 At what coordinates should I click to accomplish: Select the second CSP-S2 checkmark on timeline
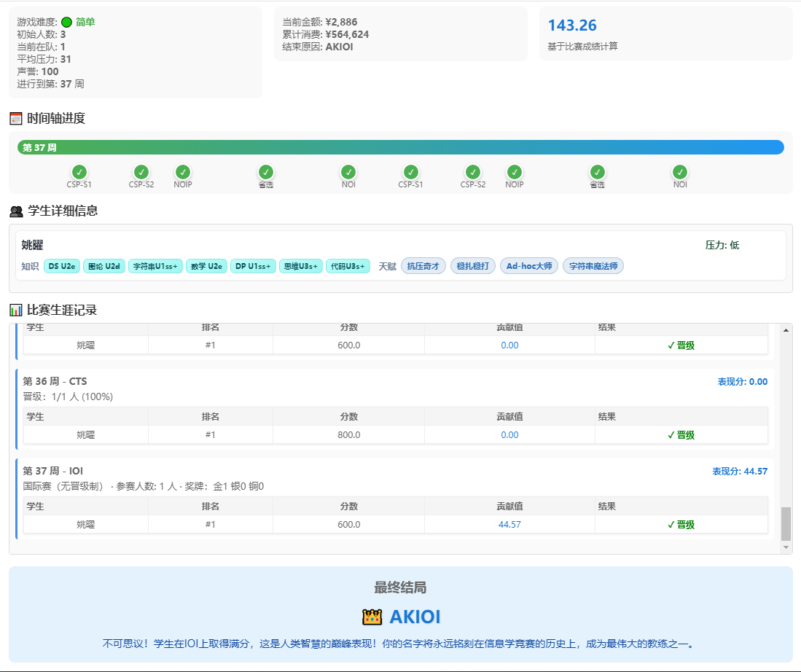coord(473,172)
